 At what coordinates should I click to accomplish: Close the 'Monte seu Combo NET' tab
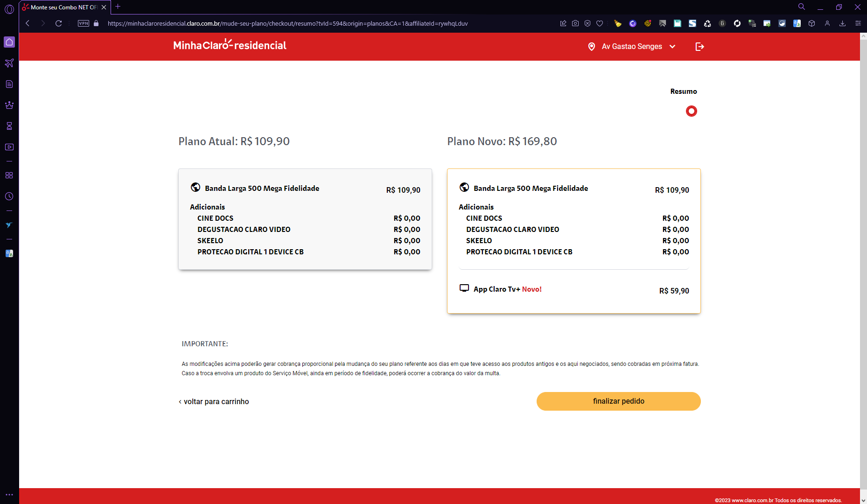tap(104, 7)
